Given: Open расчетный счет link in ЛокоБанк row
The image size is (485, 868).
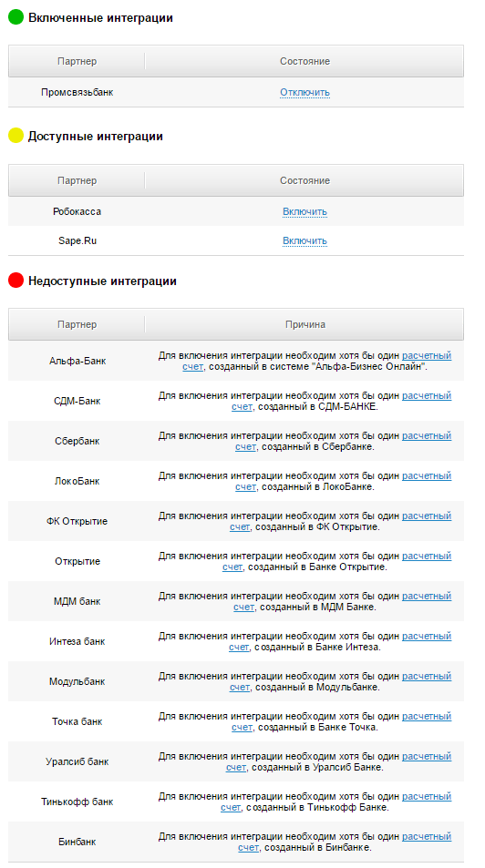Looking at the screenshot, I should [x=427, y=475].
